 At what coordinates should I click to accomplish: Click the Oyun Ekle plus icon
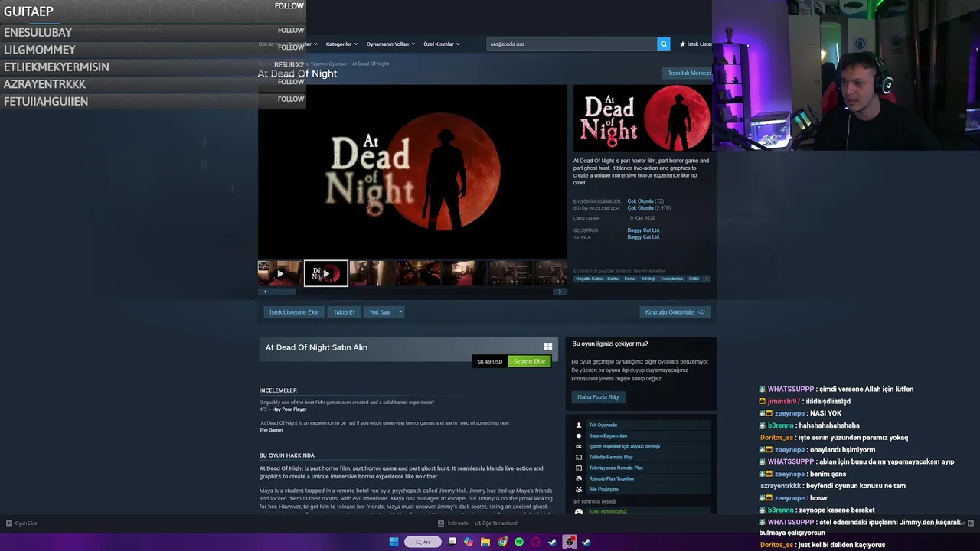pos(9,523)
